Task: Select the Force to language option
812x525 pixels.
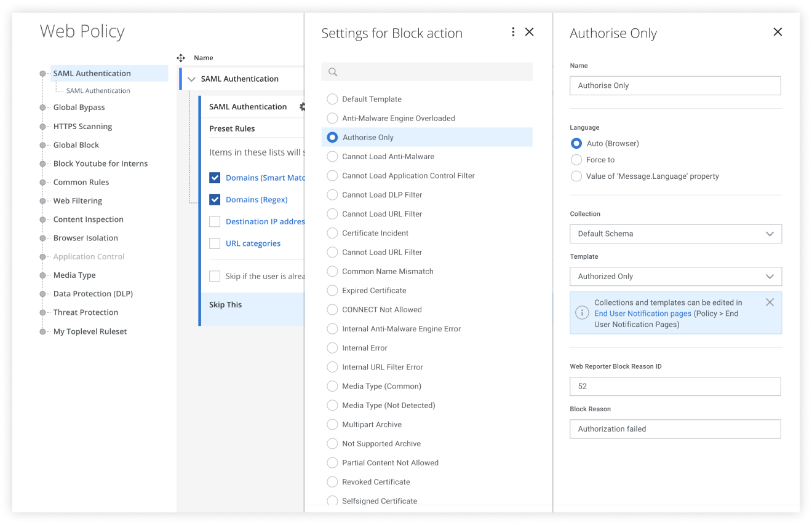Action: point(576,160)
